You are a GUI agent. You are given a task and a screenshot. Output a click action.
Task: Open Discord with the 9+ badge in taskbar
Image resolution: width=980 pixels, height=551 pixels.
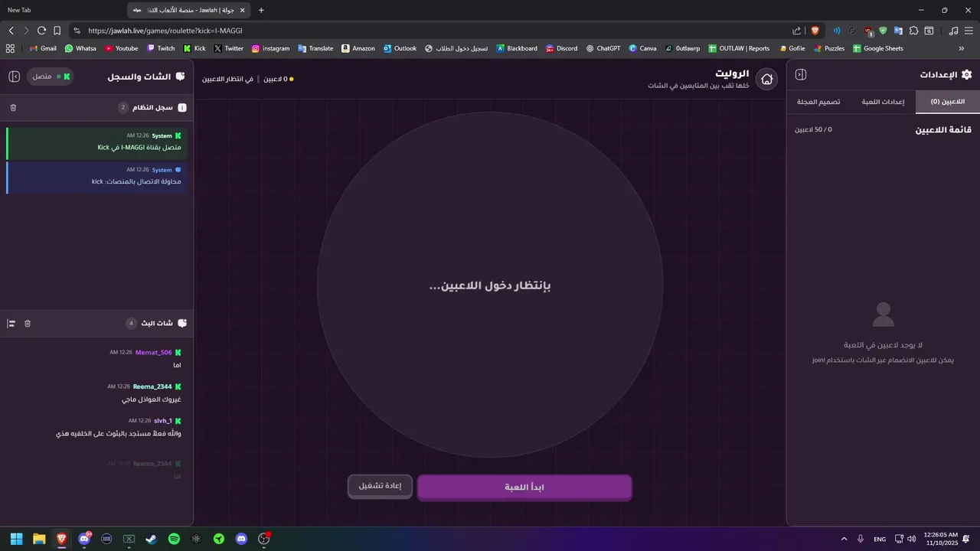pos(84,539)
